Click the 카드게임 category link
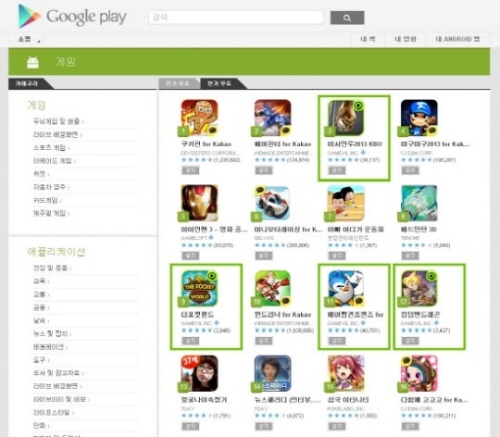 pos(45,200)
